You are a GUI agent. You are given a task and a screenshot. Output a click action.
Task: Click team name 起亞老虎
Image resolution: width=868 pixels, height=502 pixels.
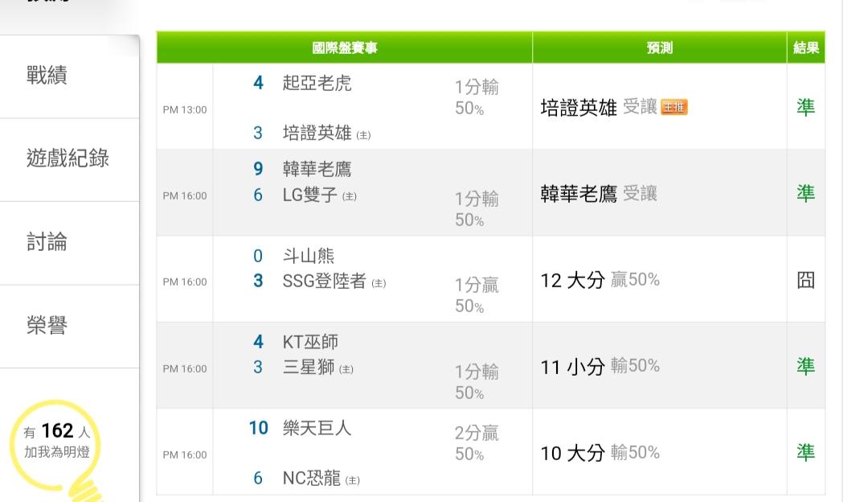(317, 83)
